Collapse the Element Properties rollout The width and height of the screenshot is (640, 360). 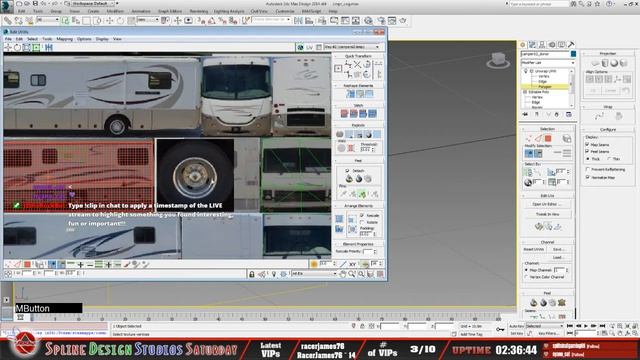coord(358,244)
